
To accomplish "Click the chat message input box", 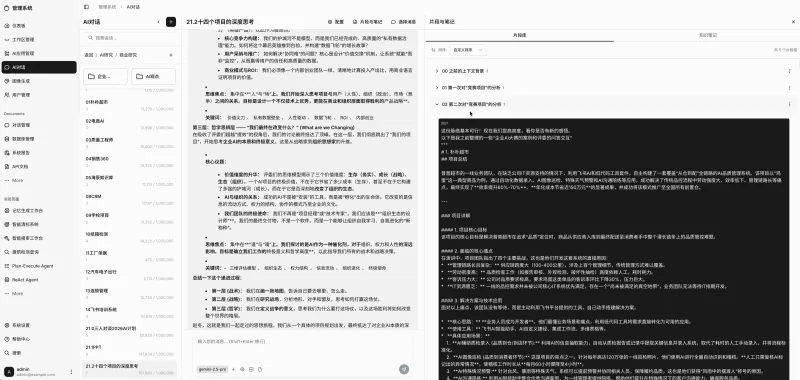I will [303, 348].
